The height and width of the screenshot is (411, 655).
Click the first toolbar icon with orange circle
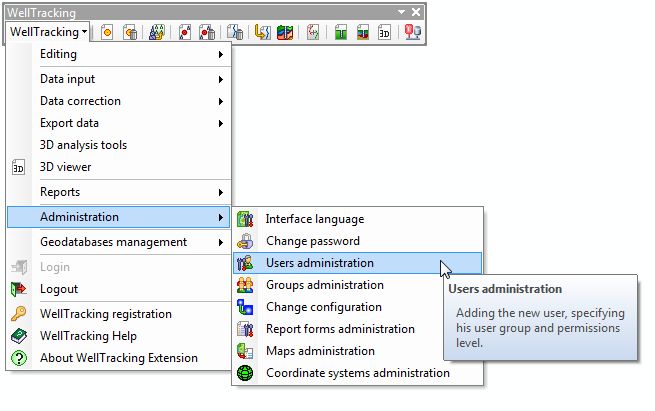coord(107,32)
